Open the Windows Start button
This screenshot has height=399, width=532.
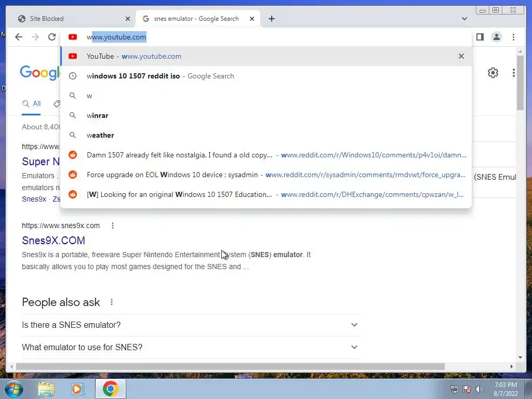(13, 389)
